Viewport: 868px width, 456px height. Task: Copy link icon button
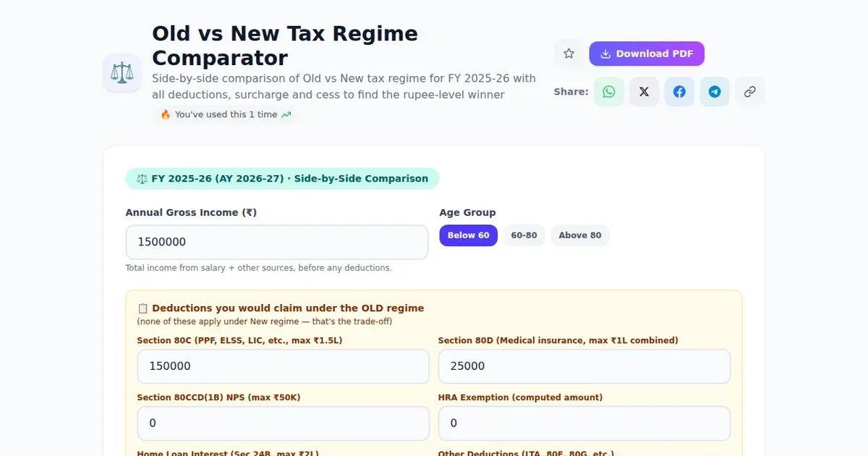[x=750, y=92]
